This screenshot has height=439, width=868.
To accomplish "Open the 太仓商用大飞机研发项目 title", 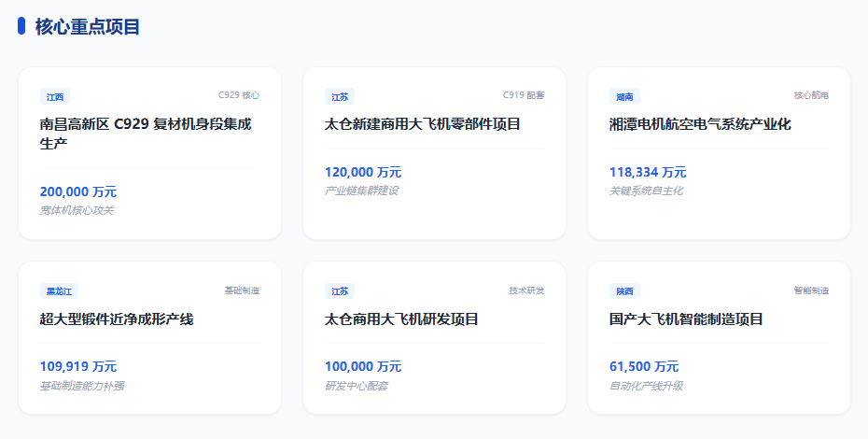I will tap(401, 319).
